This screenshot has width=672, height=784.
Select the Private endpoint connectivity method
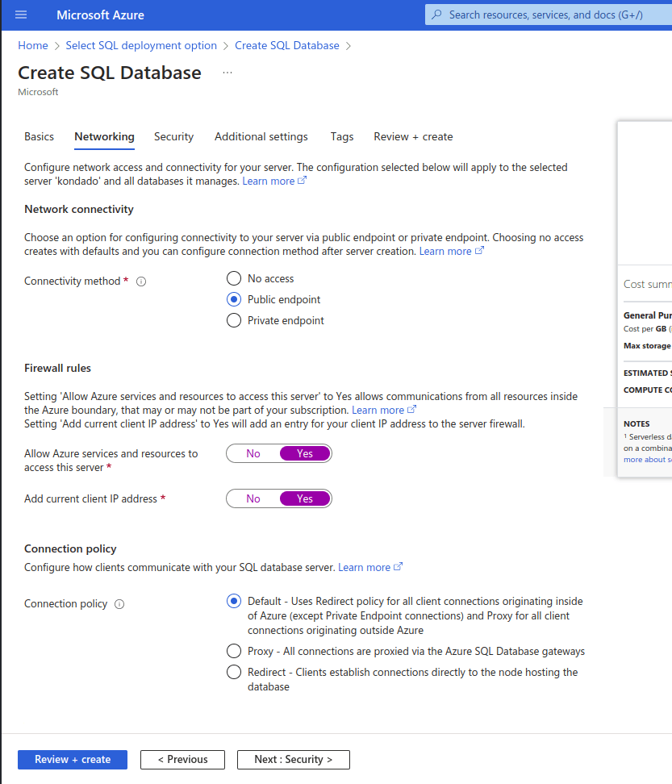(233, 320)
